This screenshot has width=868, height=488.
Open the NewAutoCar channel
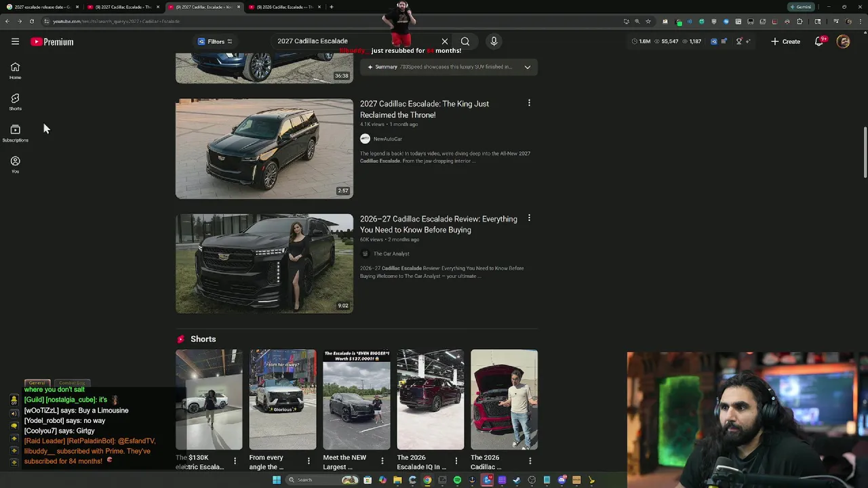[387, 139]
